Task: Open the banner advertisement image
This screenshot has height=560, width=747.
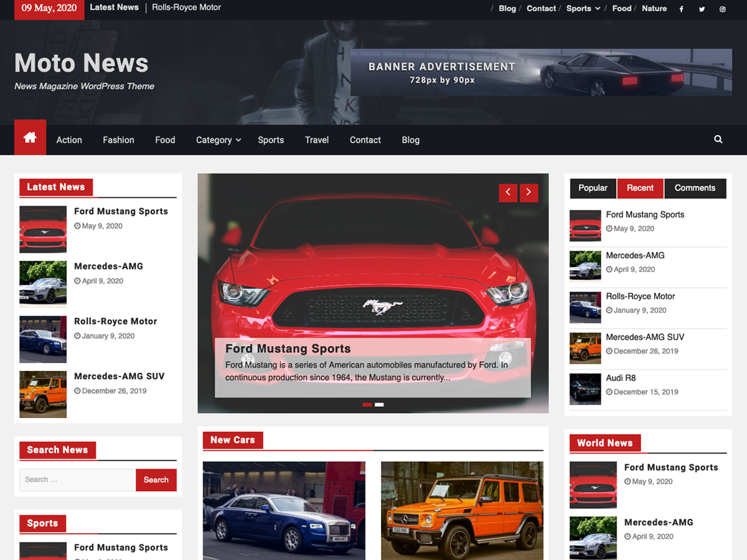Action: 541,72
